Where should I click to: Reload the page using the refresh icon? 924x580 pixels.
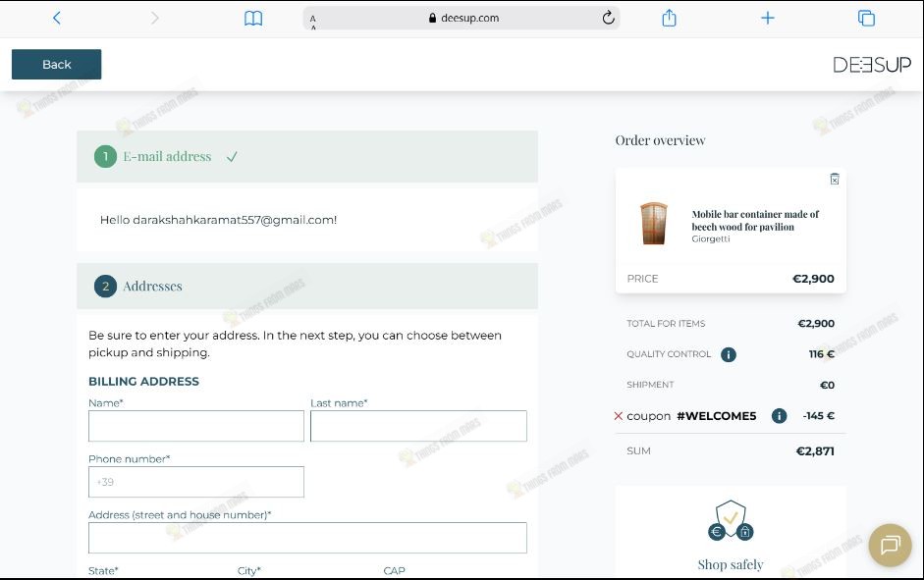(608, 18)
